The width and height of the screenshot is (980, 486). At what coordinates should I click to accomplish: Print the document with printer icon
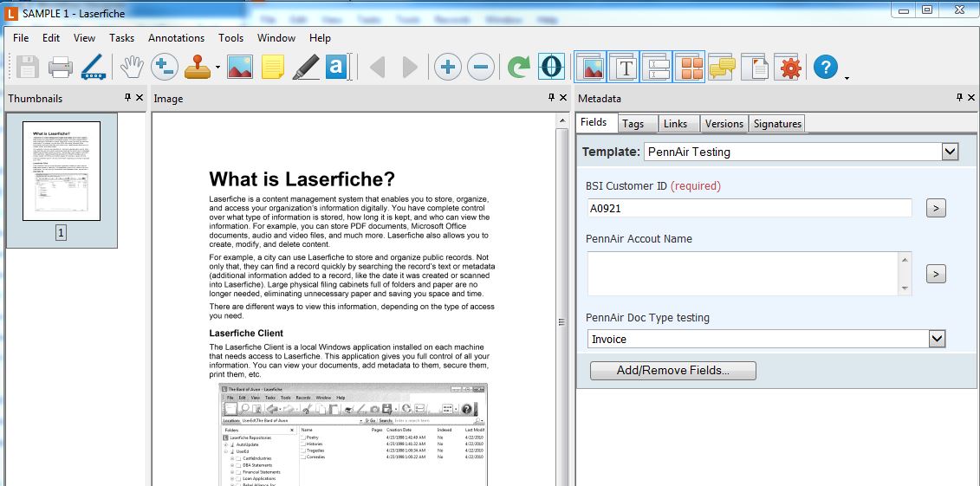[61, 66]
